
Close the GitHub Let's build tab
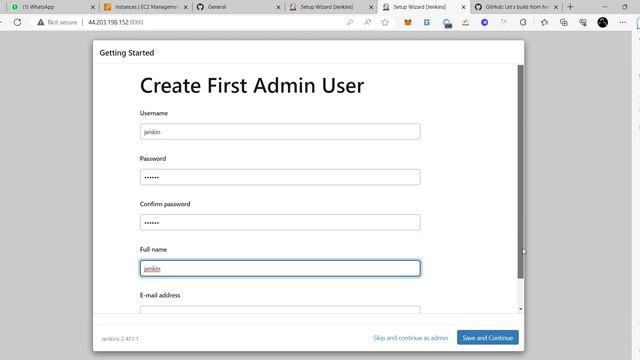tap(556, 7)
